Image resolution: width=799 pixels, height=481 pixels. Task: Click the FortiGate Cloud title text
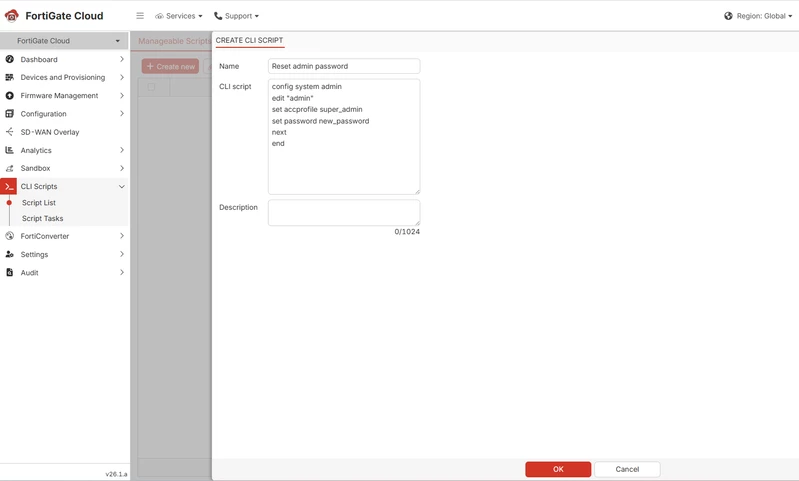pos(64,16)
